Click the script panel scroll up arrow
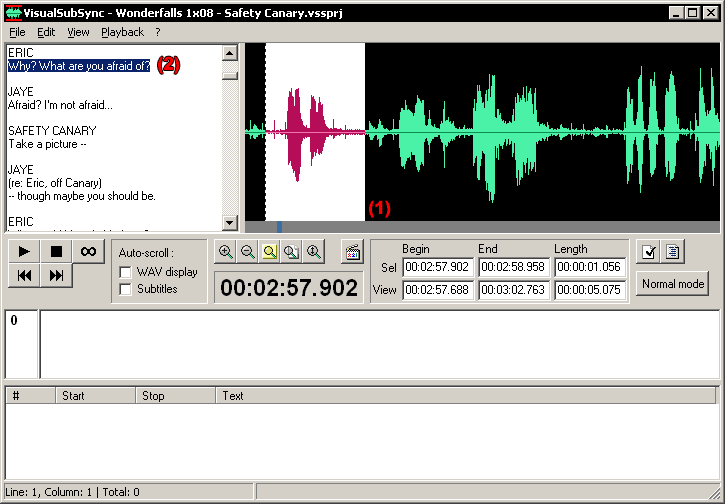725x504 pixels. [230, 53]
